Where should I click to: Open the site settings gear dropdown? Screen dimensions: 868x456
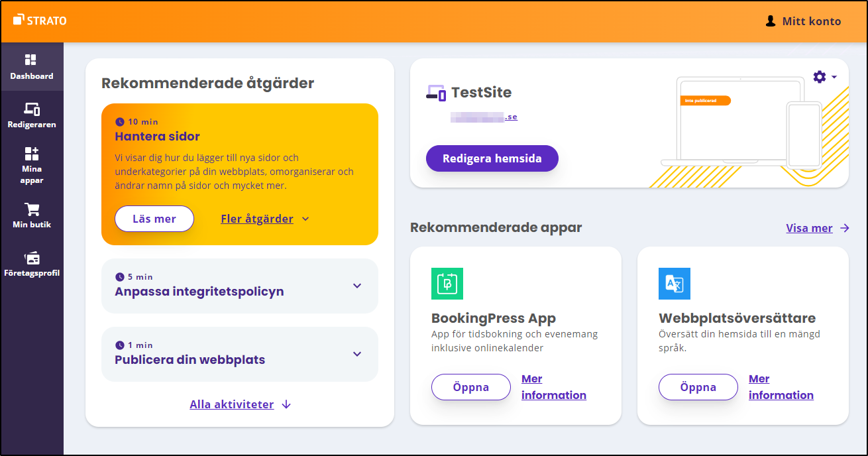[x=824, y=77]
